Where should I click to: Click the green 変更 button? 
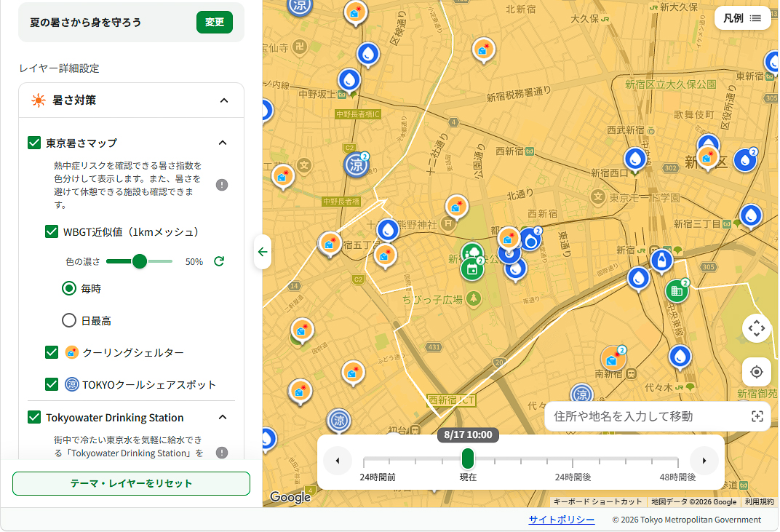pos(215,23)
